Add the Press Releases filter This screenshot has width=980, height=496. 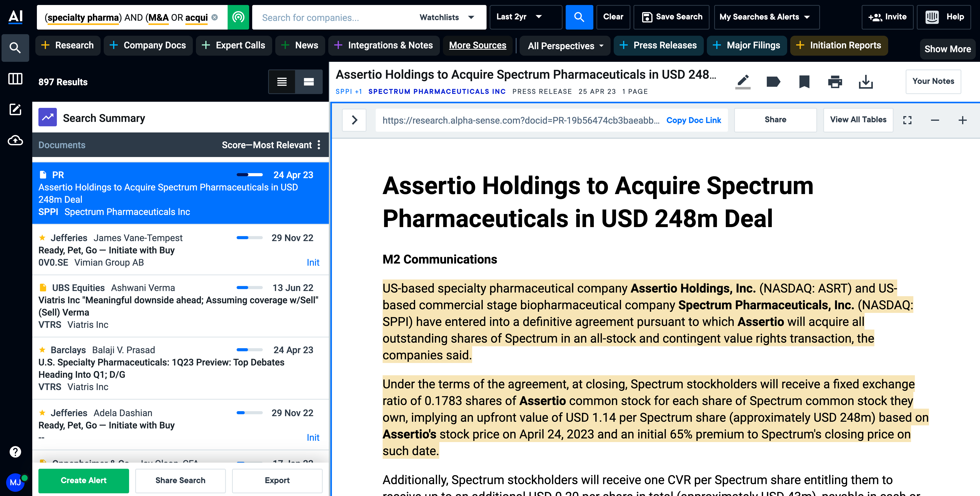pos(658,45)
